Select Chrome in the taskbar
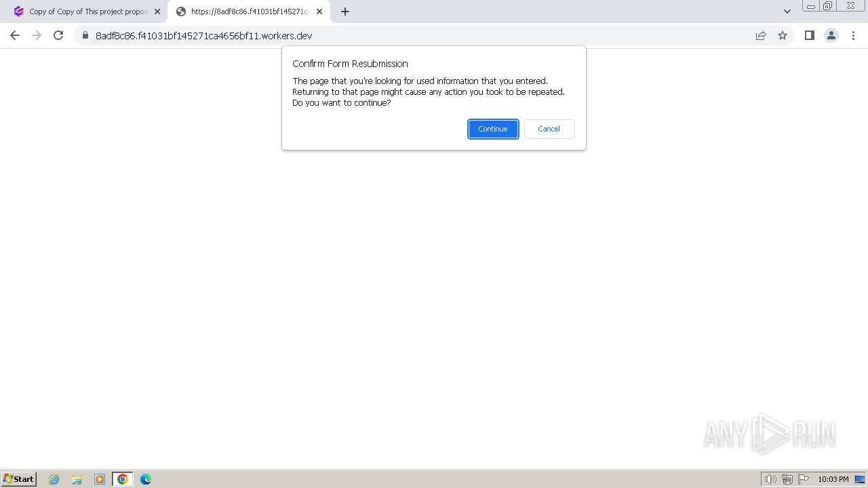The height and width of the screenshot is (488, 868). (x=123, y=479)
